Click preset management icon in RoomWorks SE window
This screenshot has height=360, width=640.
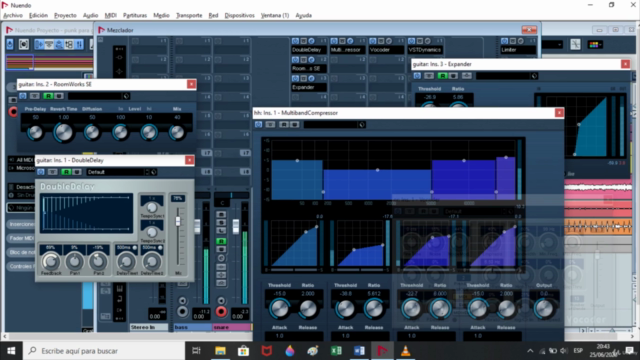tap(126, 96)
